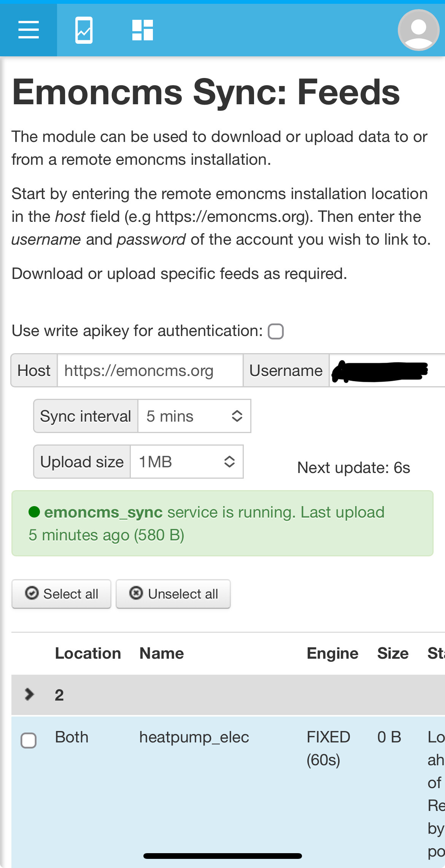Open the dashboard grid icon

tap(143, 30)
